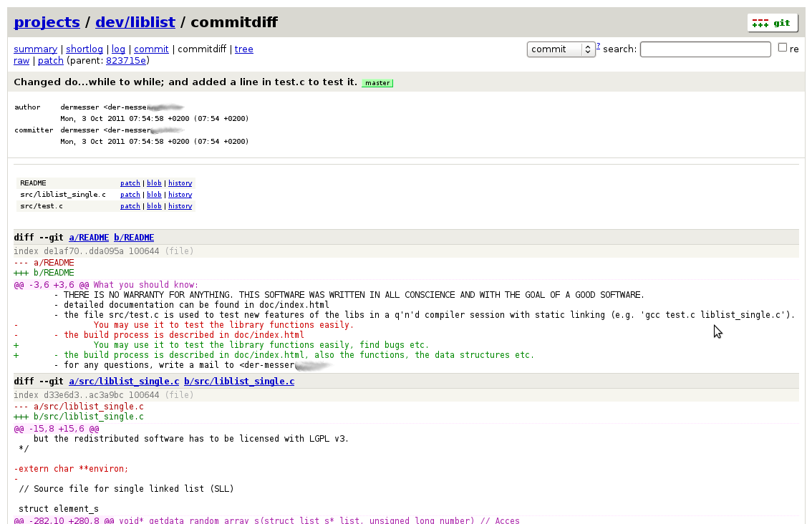The height and width of the screenshot is (524, 812).
Task: Open patch link for README
Action: coord(130,183)
